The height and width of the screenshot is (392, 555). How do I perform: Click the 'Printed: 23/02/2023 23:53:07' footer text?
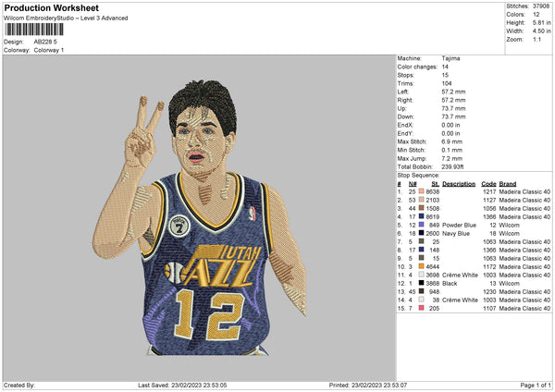(368, 385)
